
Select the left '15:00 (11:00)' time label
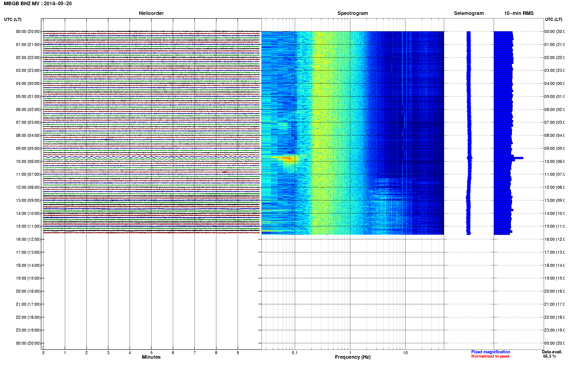[28, 226]
